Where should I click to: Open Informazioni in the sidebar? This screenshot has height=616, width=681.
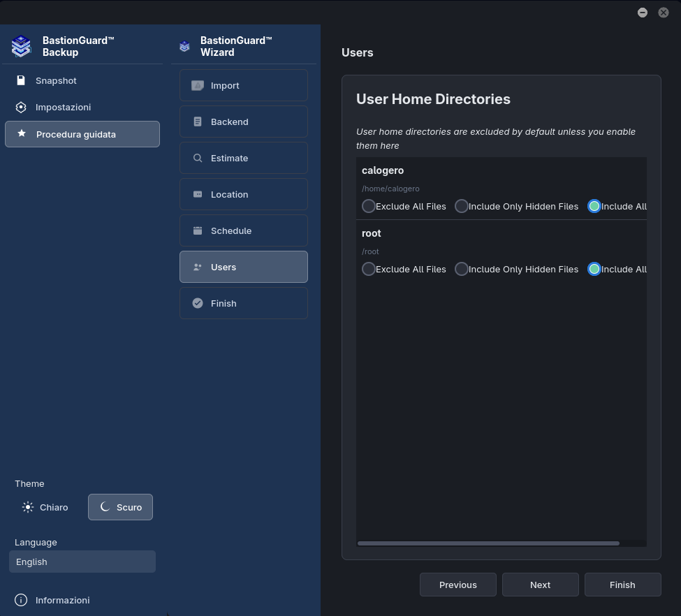[82, 600]
